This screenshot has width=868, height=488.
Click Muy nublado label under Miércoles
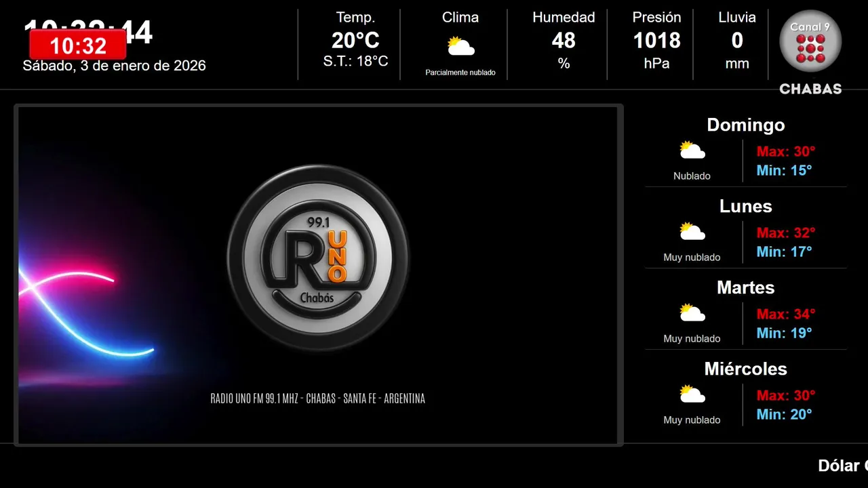pyautogui.click(x=692, y=420)
